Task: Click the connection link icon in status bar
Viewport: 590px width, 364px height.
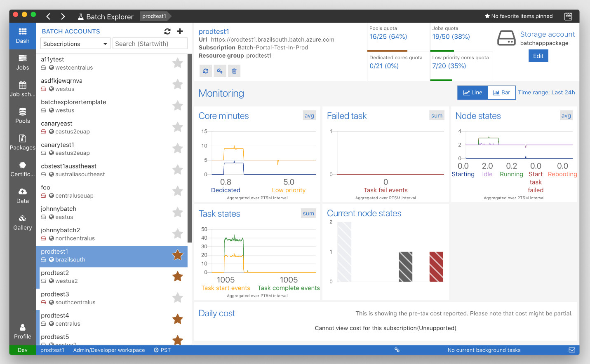Action: click(x=397, y=350)
